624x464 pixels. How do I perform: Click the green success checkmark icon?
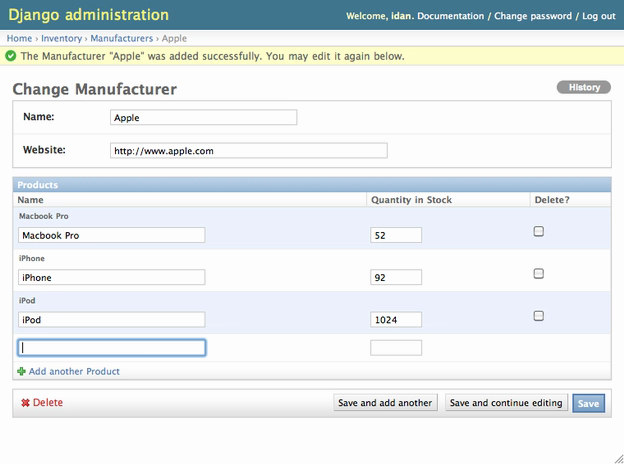(x=11, y=56)
